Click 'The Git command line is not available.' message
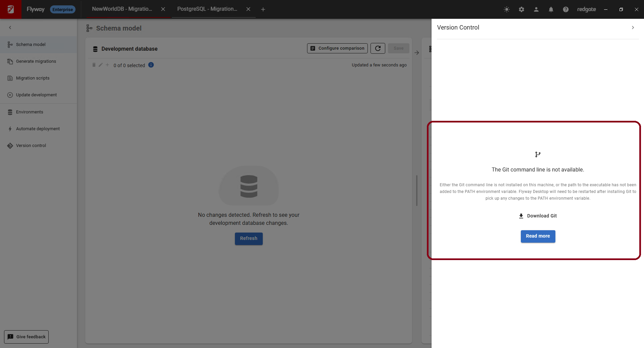644x348 pixels. coord(538,170)
